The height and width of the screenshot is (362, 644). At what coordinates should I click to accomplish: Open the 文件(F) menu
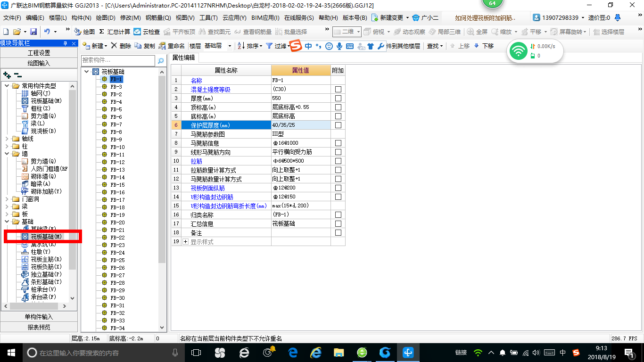click(12, 18)
